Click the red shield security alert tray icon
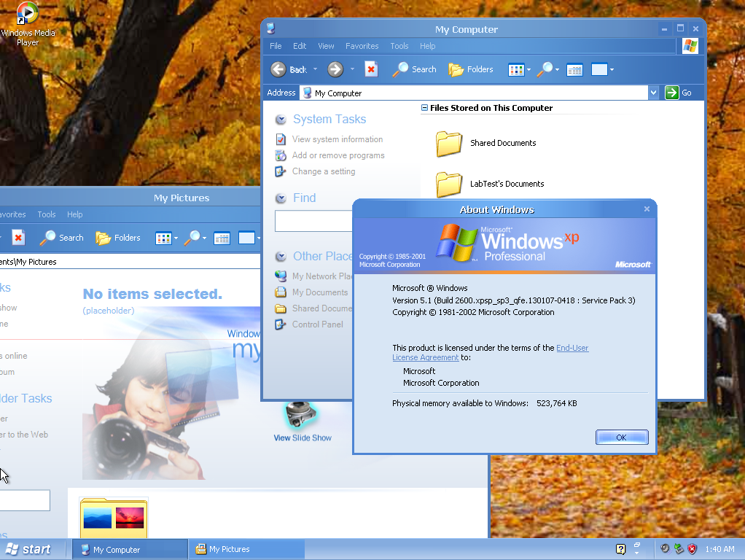This screenshot has width=745, height=560. pyautogui.click(x=693, y=550)
